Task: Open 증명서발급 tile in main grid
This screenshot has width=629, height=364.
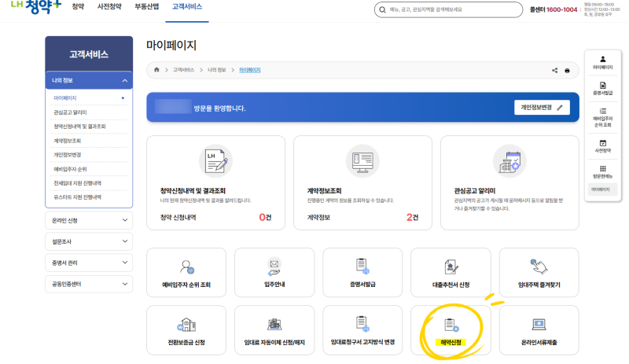Action: 362,273
